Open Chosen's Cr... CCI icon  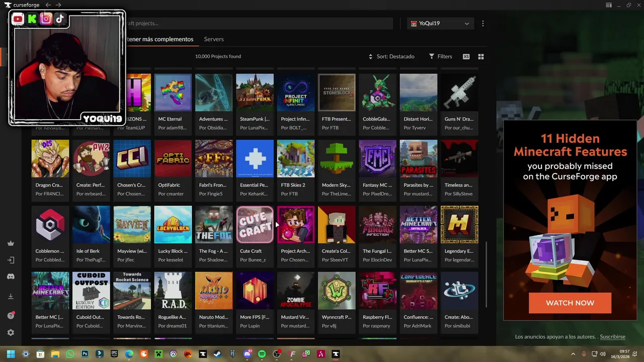click(x=132, y=158)
